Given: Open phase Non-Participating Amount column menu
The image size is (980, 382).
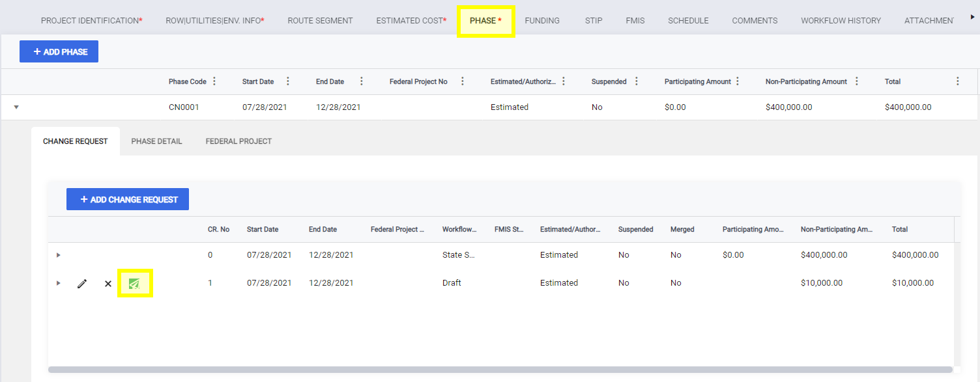Looking at the screenshot, I should pyautogui.click(x=857, y=81).
